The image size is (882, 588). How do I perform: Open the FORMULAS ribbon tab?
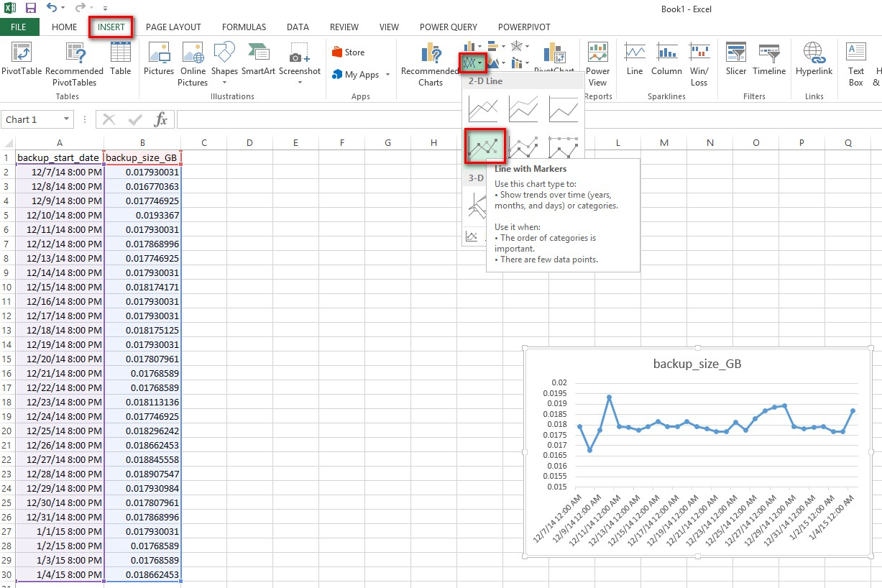(244, 27)
